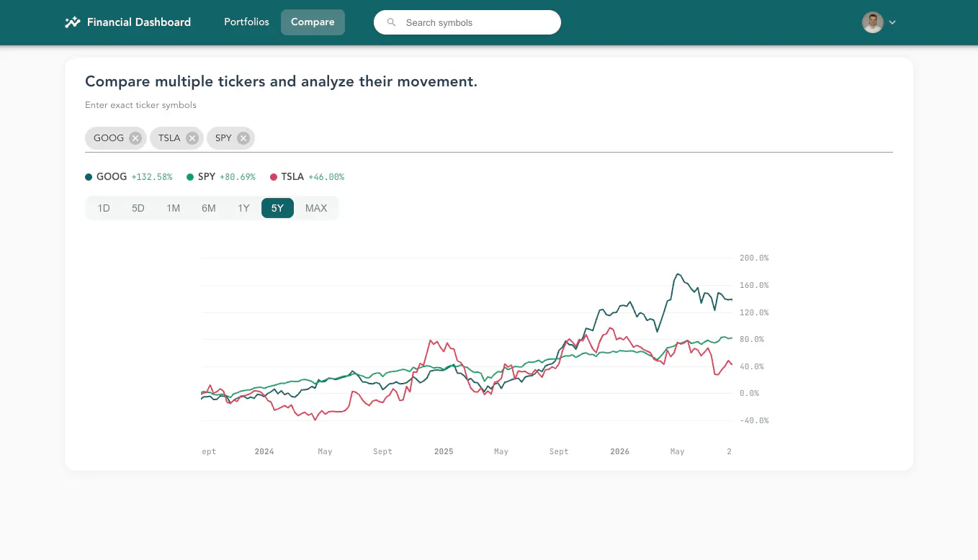978x560 pixels.
Task: Expand the profile dropdown chevron
Action: (892, 22)
